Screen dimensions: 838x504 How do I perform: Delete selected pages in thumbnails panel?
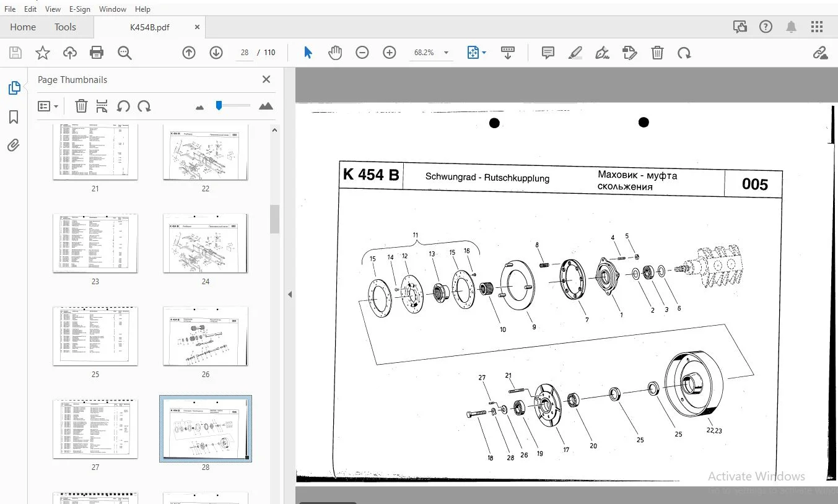(81, 106)
